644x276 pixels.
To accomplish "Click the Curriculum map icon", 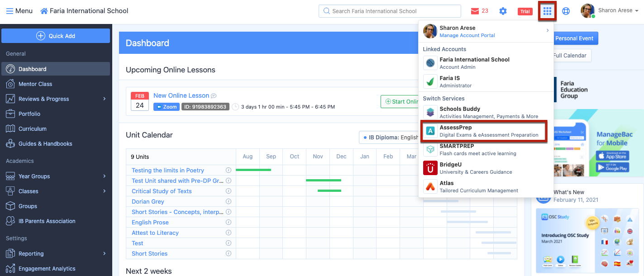I will [10, 128].
